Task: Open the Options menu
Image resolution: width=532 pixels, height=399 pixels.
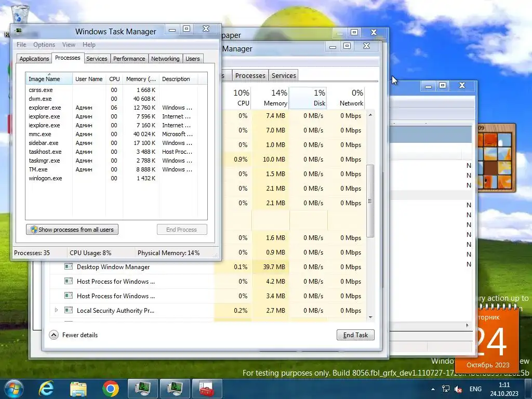Action: [44, 45]
